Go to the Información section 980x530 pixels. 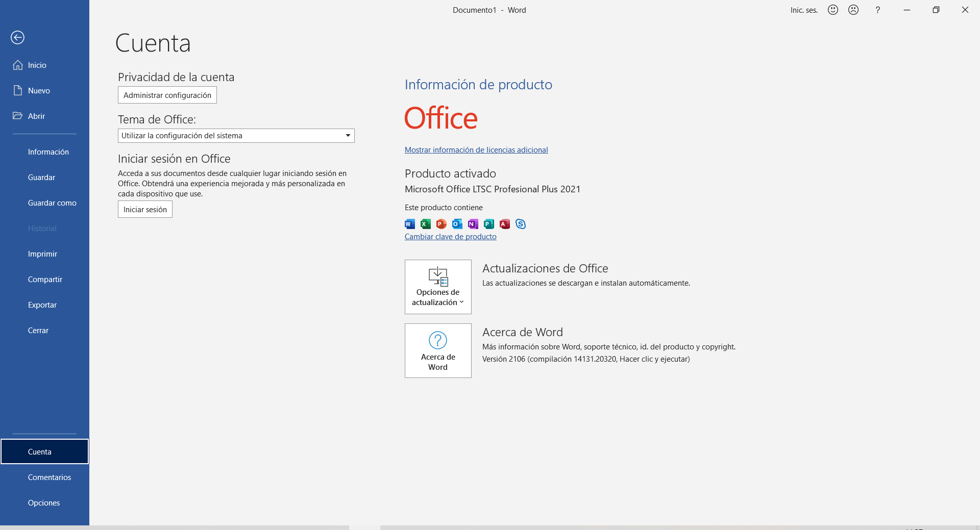click(x=44, y=152)
